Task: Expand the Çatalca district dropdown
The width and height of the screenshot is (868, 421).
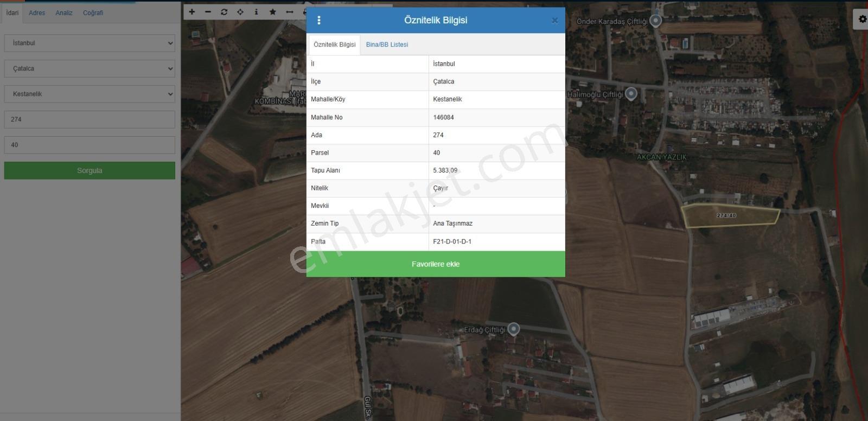Action: click(90, 68)
